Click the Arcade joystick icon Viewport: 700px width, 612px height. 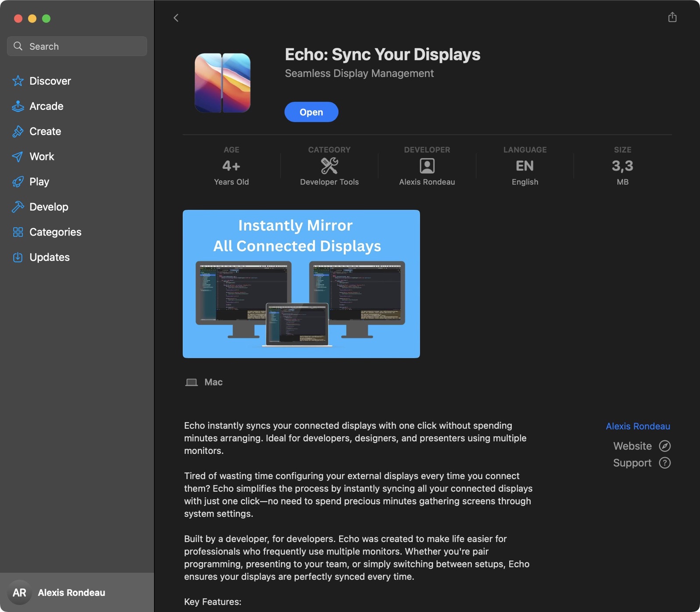click(18, 106)
